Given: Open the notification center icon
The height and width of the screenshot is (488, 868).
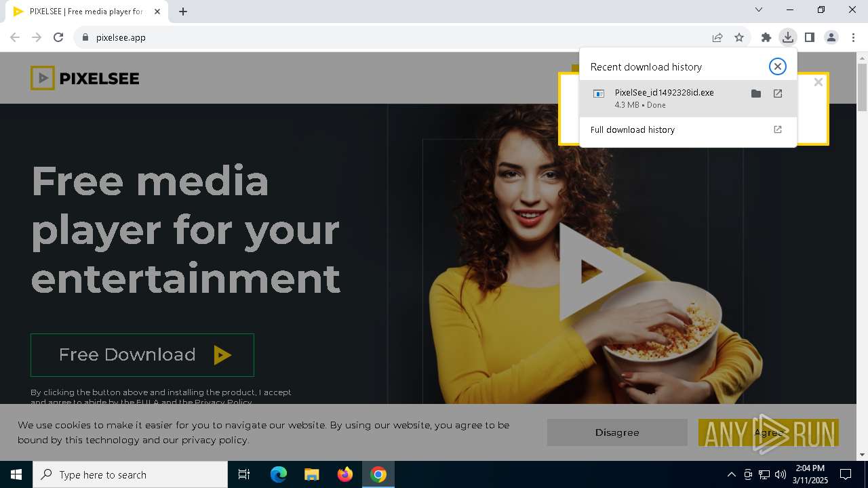Looking at the screenshot, I should [846, 474].
